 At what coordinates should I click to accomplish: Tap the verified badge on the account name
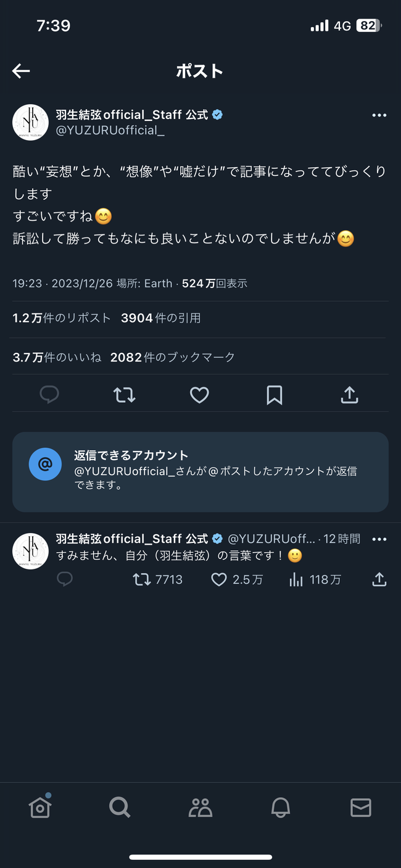click(217, 114)
